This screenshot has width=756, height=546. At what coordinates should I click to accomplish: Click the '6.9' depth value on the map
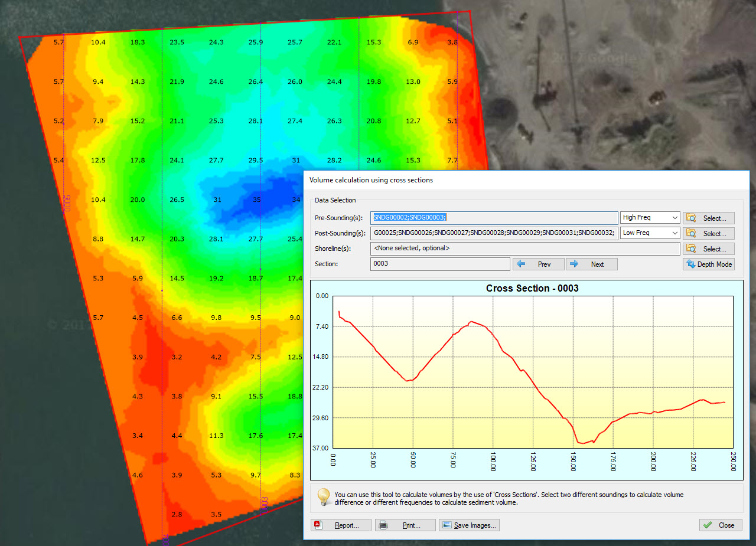(x=413, y=42)
